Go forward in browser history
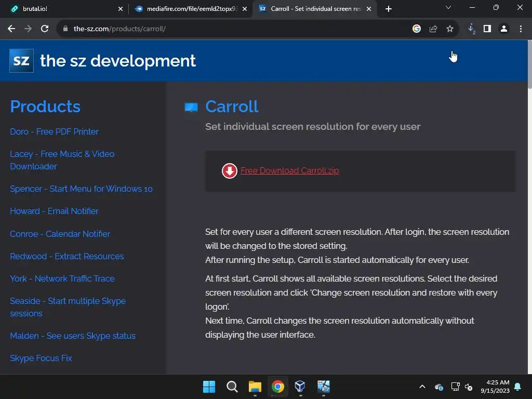 tap(28, 29)
